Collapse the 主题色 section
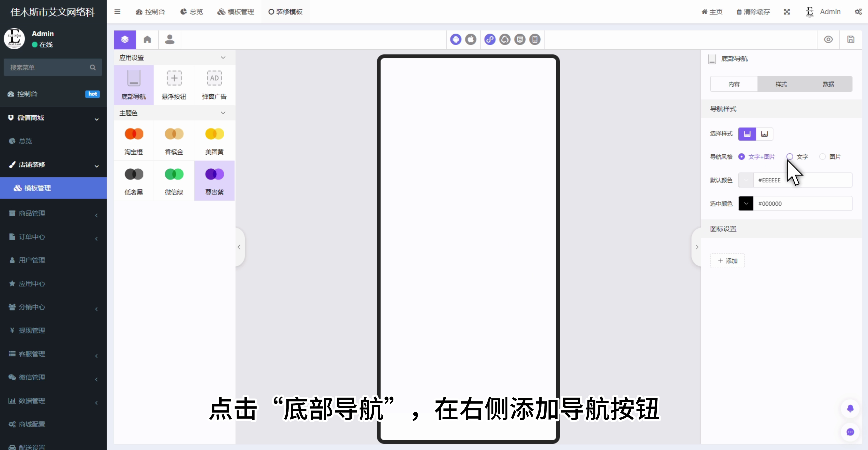The image size is (868, 450). [223, 113]
